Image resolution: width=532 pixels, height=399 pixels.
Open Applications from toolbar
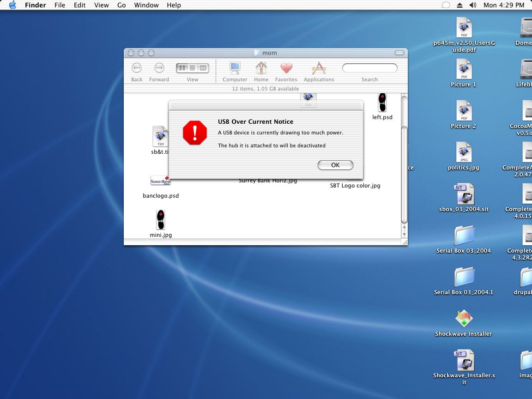point(319,72)
